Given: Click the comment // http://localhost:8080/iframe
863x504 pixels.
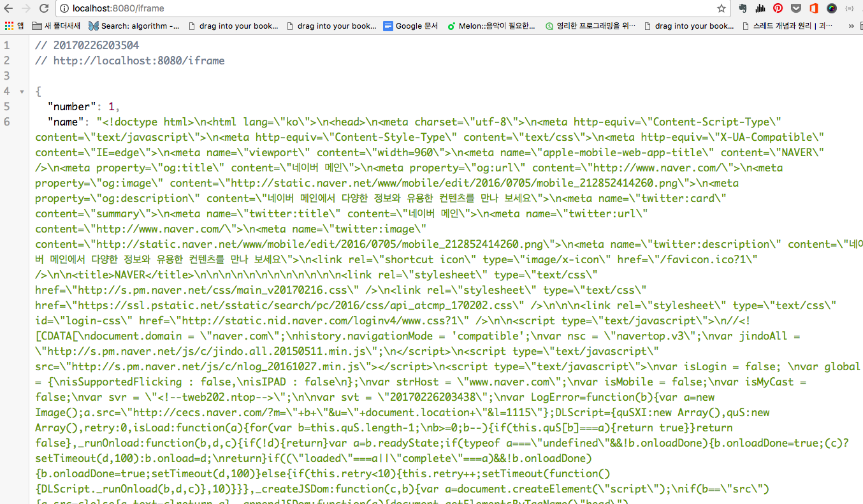Looking at the screenshot, I should coord(130,61).
